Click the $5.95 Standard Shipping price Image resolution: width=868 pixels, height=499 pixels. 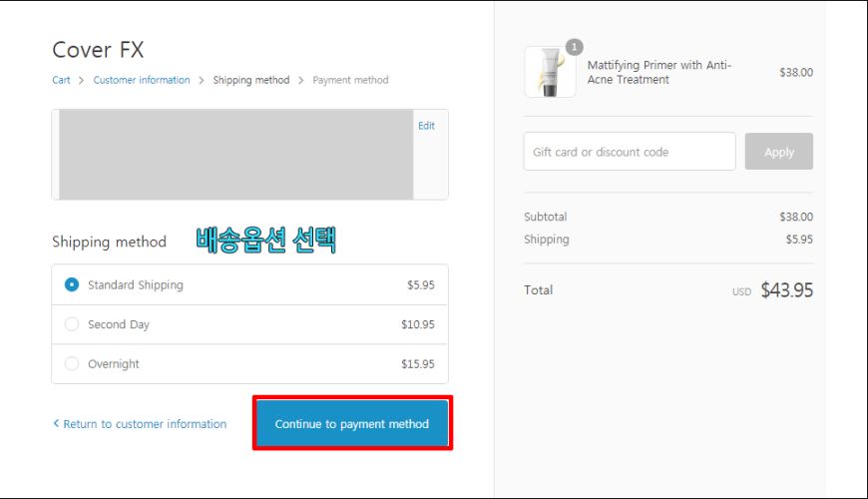[x=421, y=284]
